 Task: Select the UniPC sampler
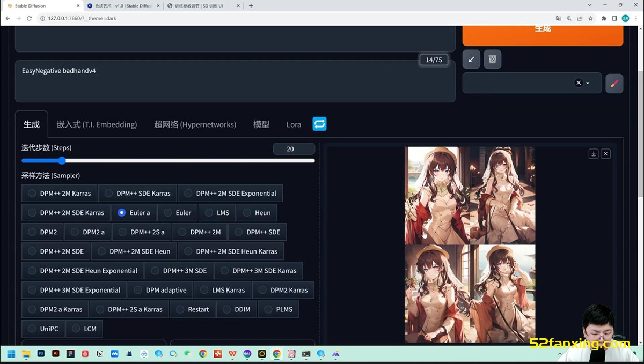[43, 329]
